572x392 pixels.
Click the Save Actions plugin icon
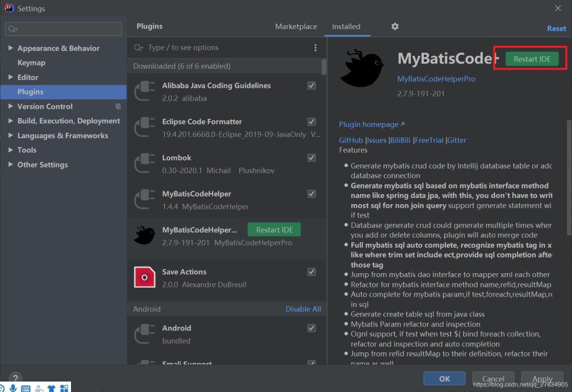[x=145, y=277]
